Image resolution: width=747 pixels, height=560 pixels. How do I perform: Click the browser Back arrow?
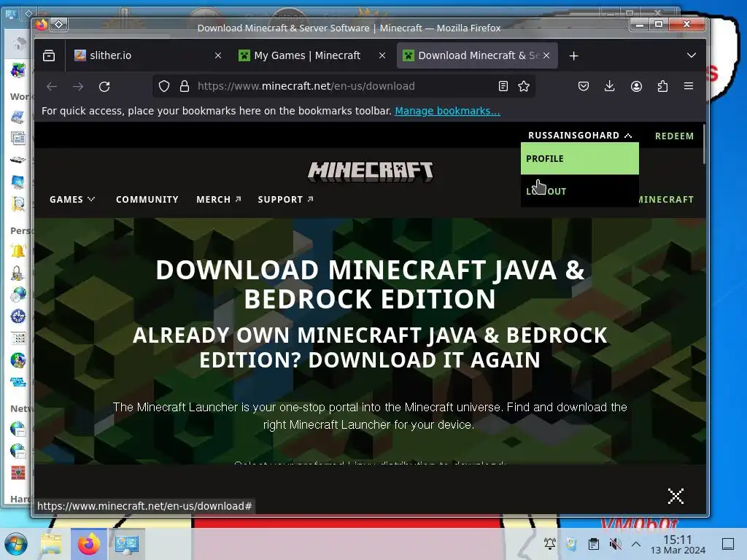pyautogui.click(x=52, y=86)
